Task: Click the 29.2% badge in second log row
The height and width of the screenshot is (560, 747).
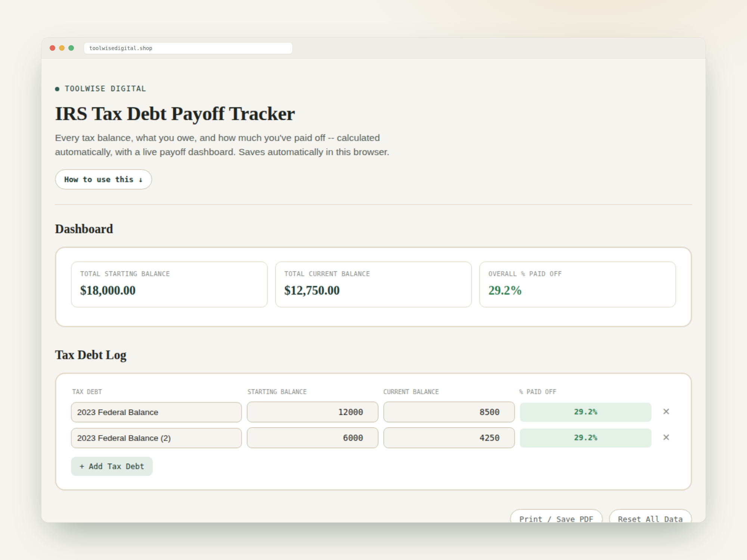Action: (585, 438)
